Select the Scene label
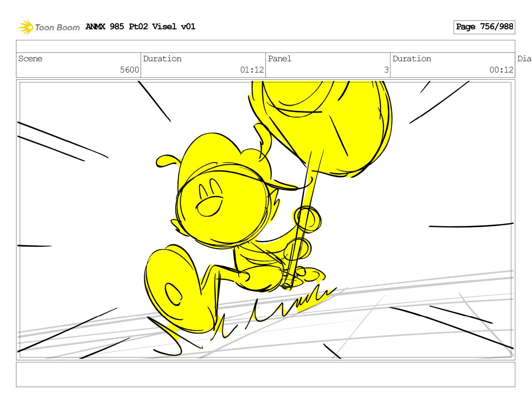Viewport: 532px width, 411px height. point(30,59)
